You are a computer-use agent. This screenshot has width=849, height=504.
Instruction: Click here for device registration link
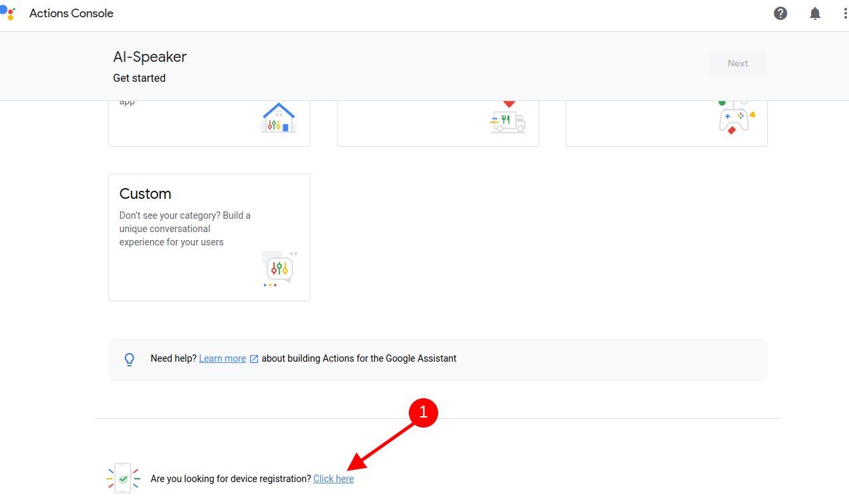[x=334, y=479]
